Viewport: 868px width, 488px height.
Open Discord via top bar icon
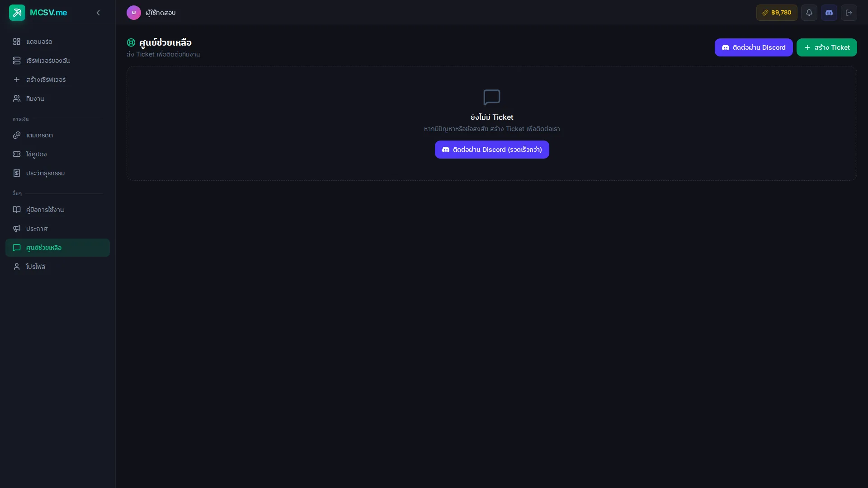tap(829, 13)
